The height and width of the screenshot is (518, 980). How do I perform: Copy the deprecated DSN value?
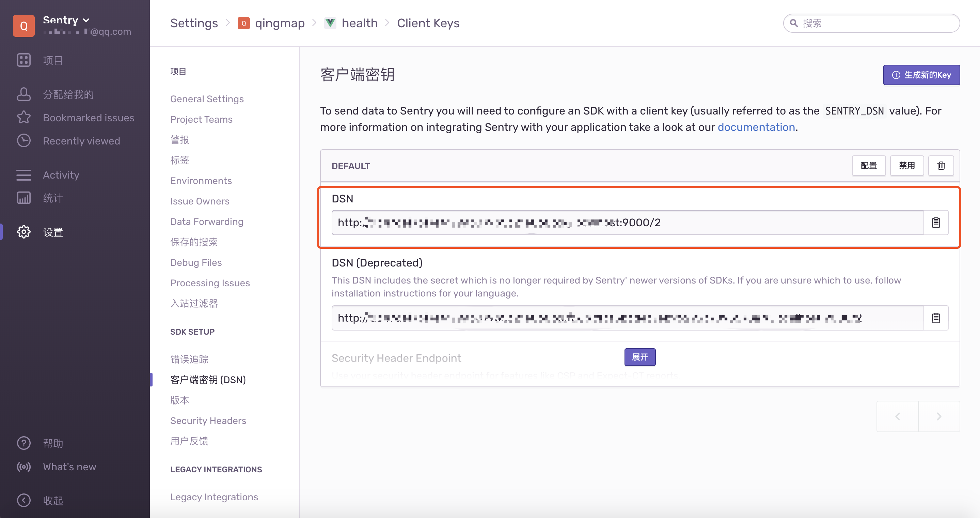click(935, 318)
